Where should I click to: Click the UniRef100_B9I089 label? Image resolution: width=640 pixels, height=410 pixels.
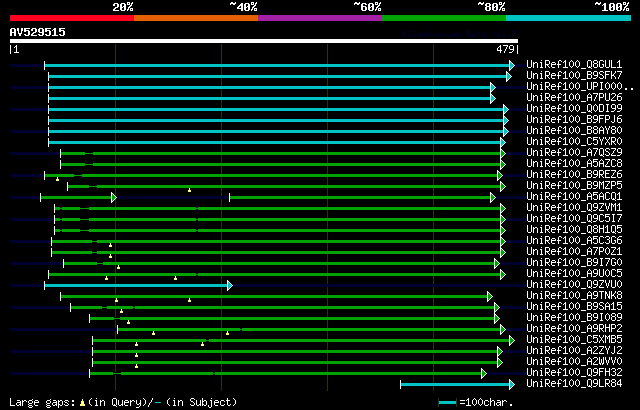(574, 318)
